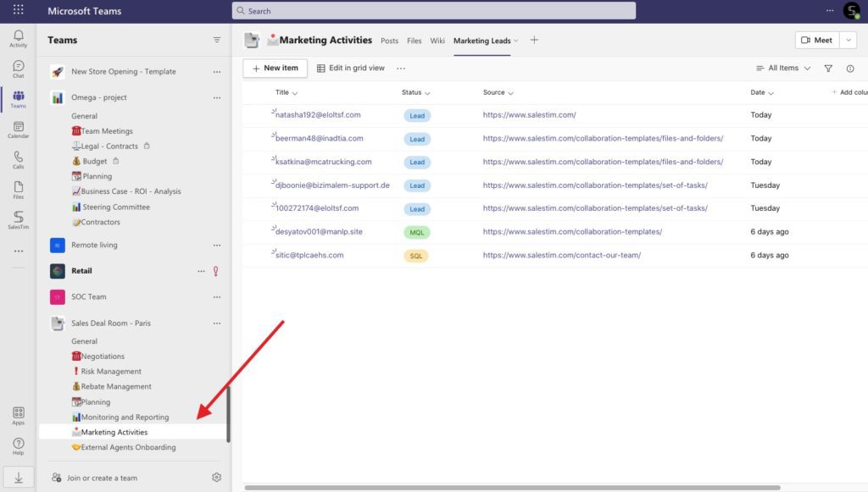Start a meeting with the Meet button
Screen dimensions: 868x492
click(x=817, y=40)
